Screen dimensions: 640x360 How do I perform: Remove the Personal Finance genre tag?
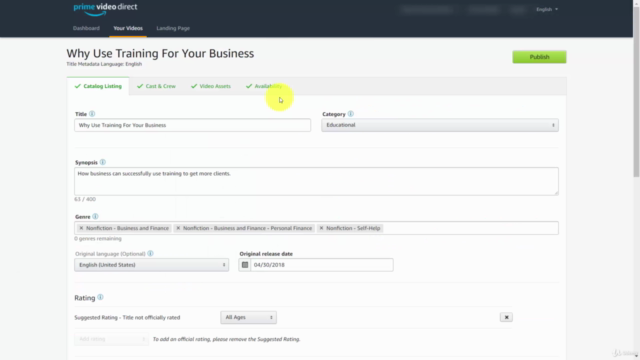click(178, 228)
